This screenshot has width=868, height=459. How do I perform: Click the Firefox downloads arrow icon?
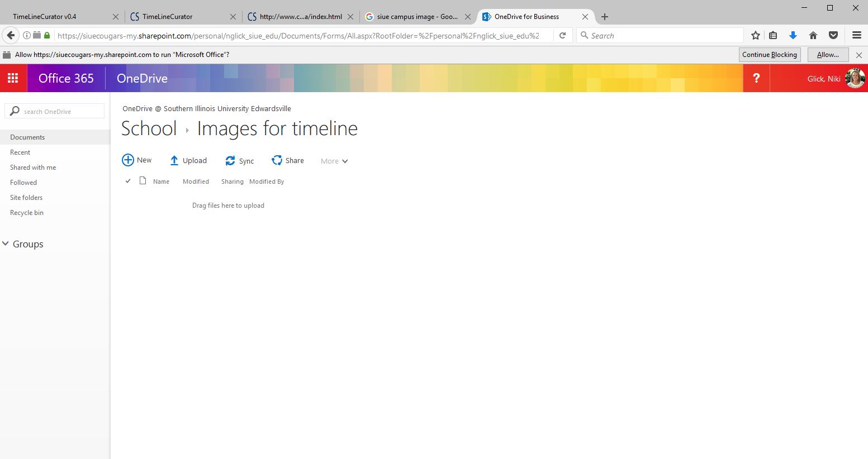793,36
